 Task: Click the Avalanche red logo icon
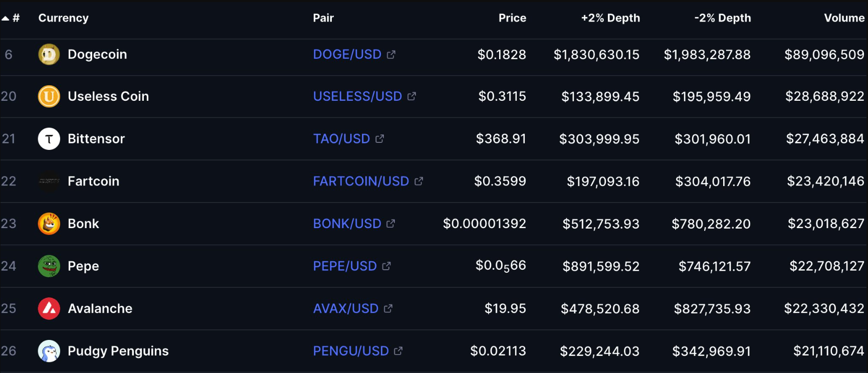[49, 308]
